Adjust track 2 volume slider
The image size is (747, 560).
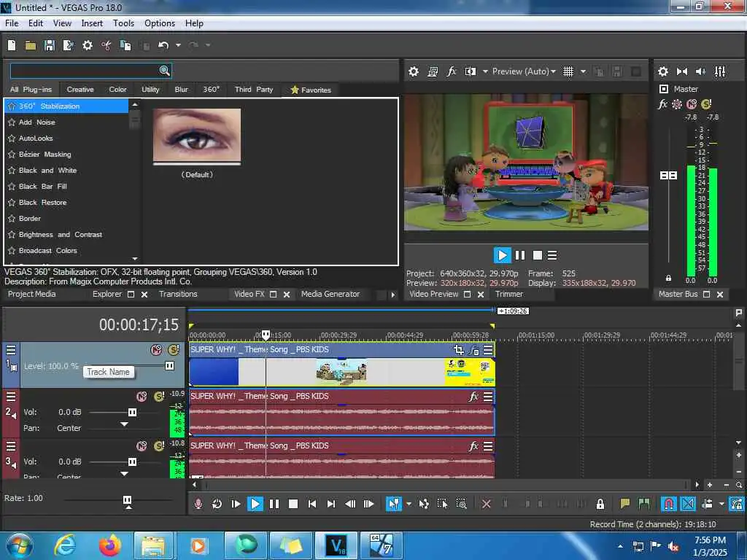133,413
